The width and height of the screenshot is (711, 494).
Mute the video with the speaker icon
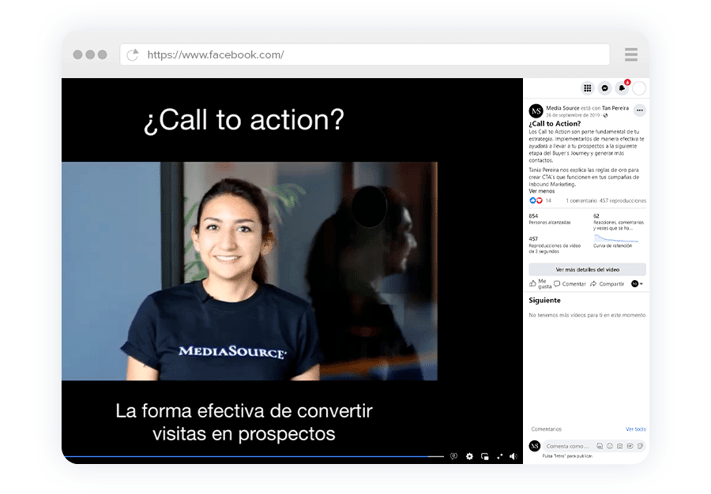(513, 456)
